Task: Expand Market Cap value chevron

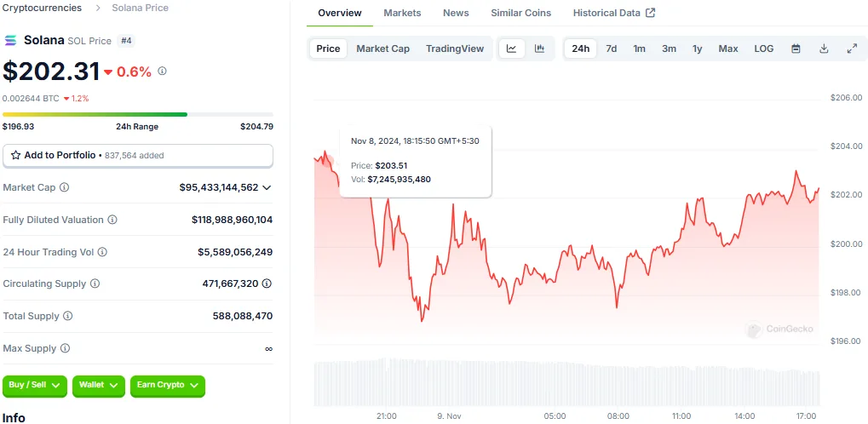Action: [x=267, y=187]
